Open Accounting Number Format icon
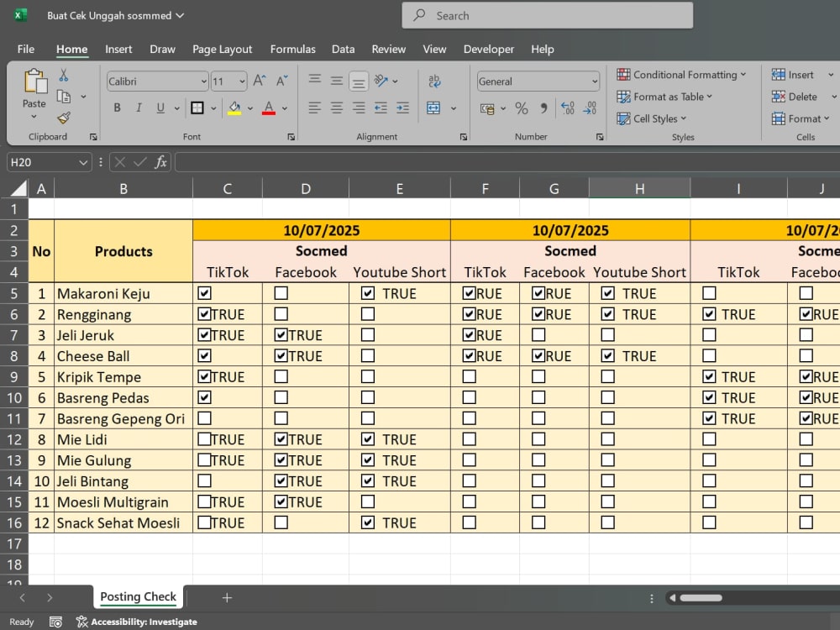The height and width of the screenshot is (630, 840). [x=487, y=108]
